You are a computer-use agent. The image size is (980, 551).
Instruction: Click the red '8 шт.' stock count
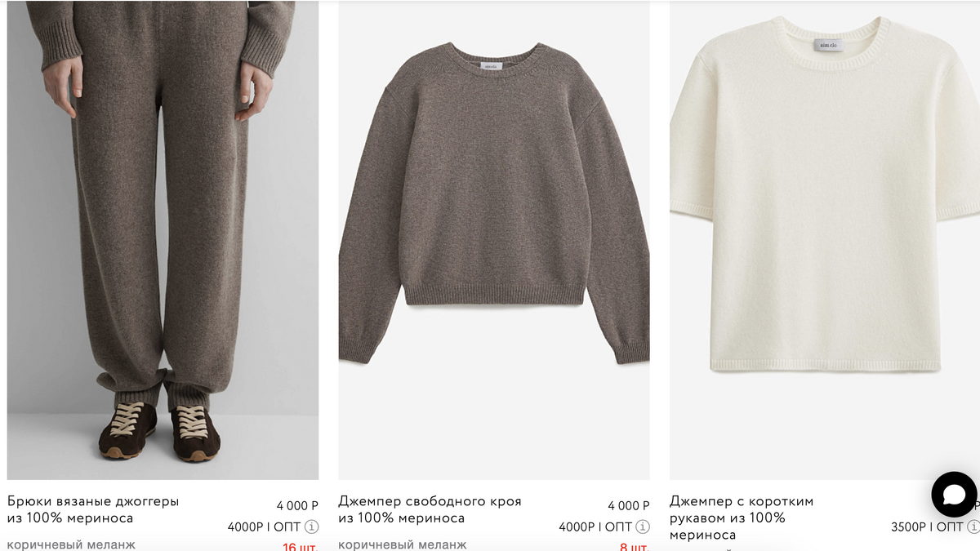[635, 546]
